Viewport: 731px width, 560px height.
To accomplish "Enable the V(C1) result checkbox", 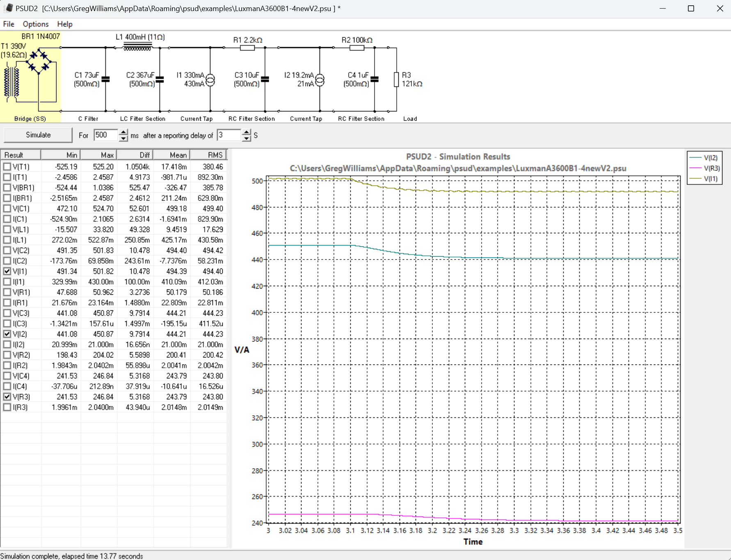I will [7, 208].
